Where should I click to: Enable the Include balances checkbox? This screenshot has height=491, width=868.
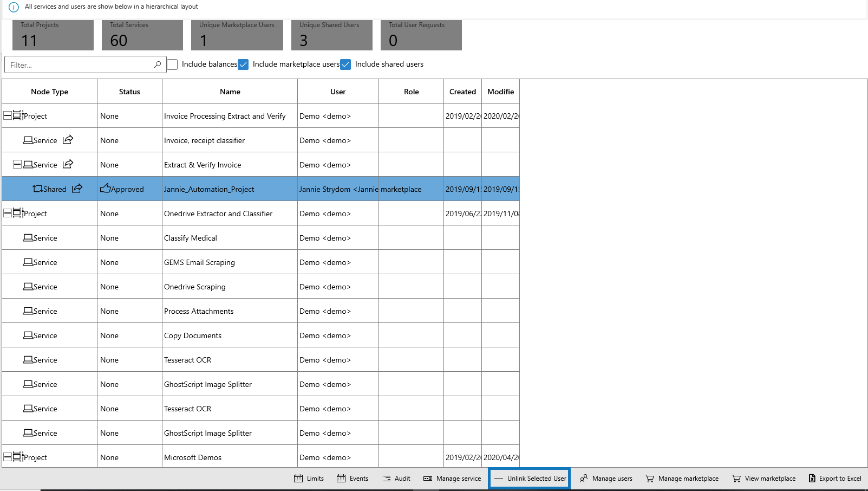coord(172,64)
